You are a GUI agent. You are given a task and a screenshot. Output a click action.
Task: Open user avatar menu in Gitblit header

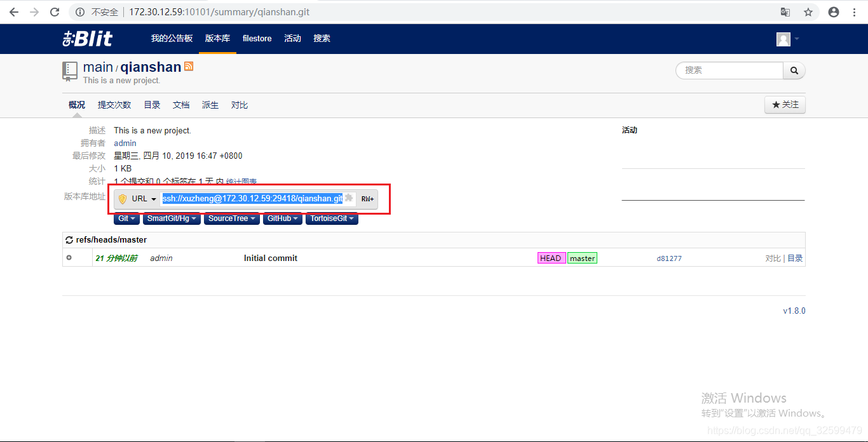click(788, 39)
